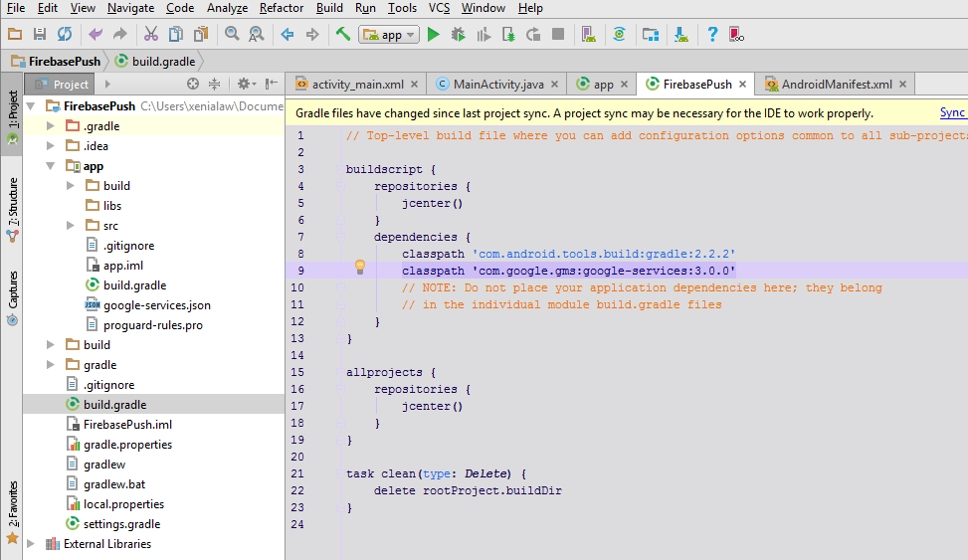Click the lightbulb intention icon on line 9
The width and height of the screenshot is (968, 560).
(x=360, y=267)
